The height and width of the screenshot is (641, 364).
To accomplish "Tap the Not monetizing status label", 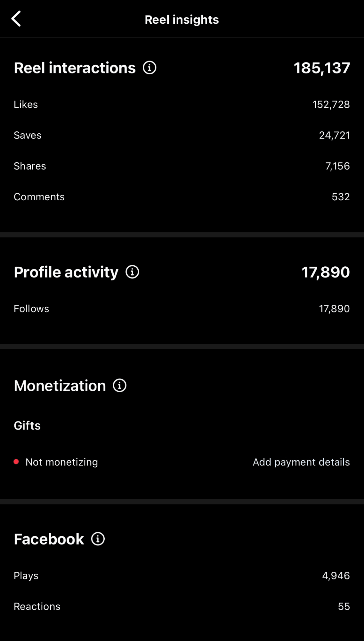I will (62, 462).
